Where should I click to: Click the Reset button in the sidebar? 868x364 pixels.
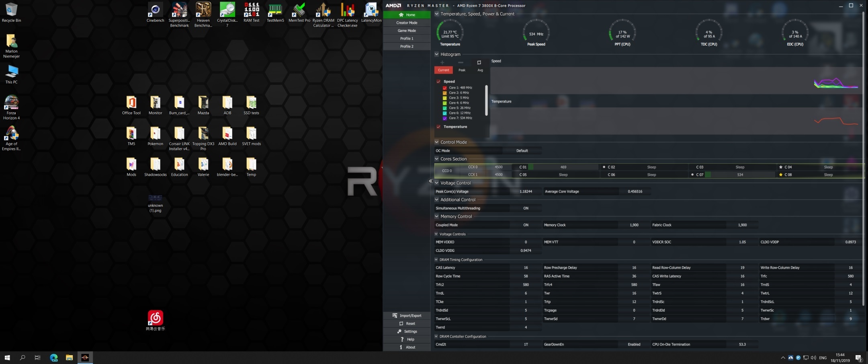(407, 324)
